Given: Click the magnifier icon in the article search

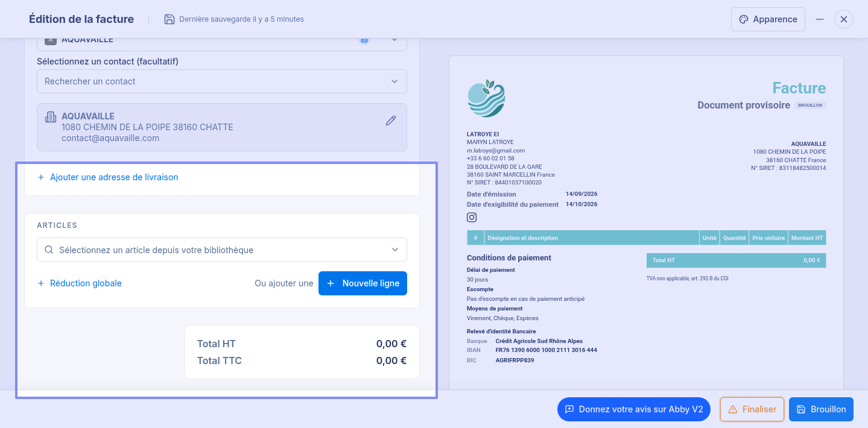Looking at the screenshot, I should (x=48, y=250).
